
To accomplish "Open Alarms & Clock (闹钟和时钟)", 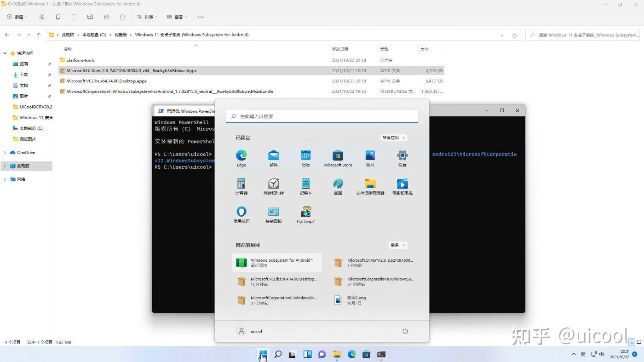I will pos(274,186).
